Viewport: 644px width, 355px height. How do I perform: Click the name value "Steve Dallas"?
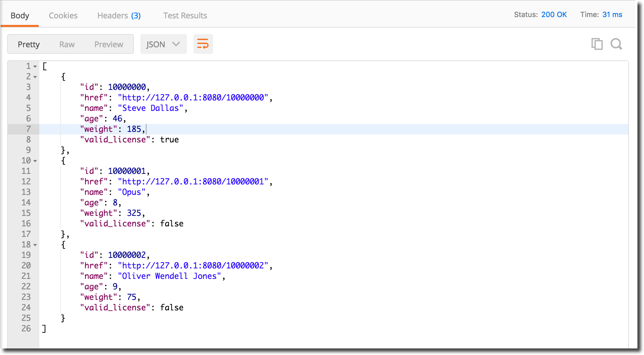pyautogui.click(x=151, y=108)
